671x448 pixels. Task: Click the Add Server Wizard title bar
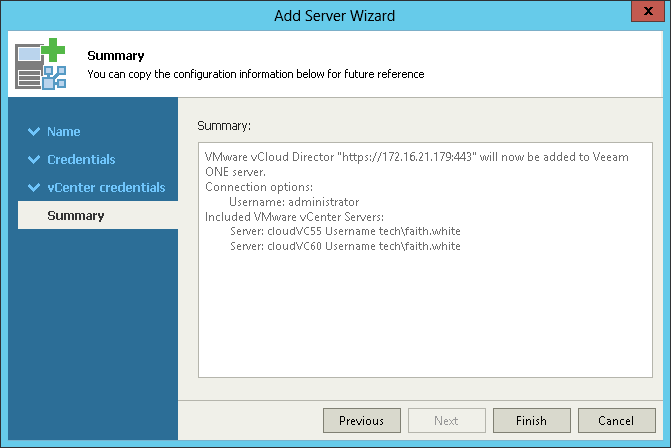pyautogui.click(x=335, y=14)
